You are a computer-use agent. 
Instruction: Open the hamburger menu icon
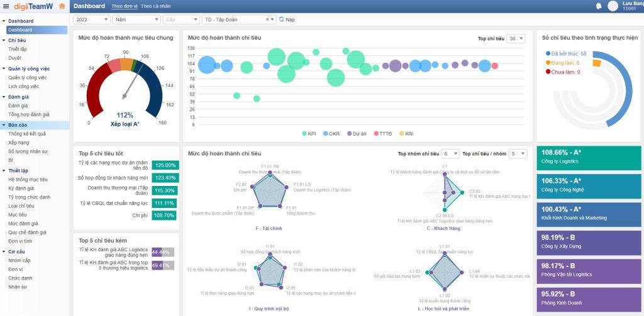click(6, 6)
